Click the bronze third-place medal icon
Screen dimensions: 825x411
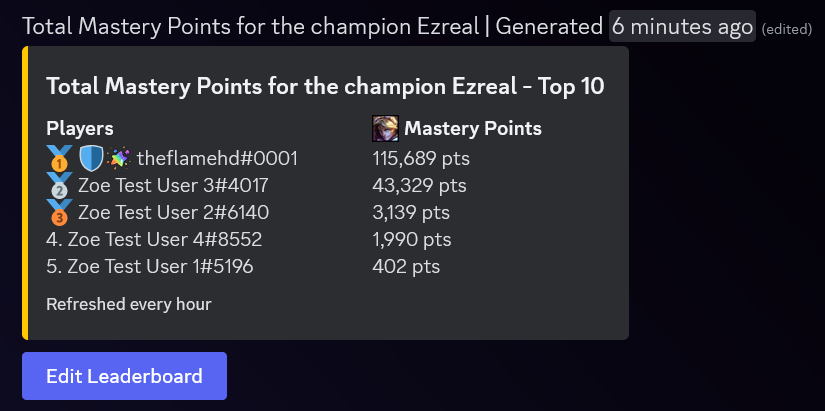(59, 212)
